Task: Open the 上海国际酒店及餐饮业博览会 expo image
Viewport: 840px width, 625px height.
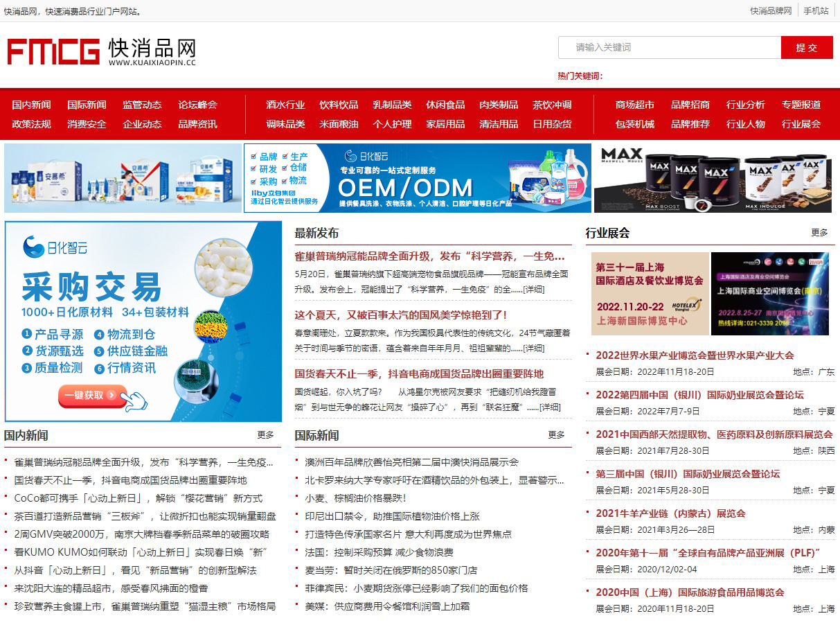Action: tap(650, 294)
